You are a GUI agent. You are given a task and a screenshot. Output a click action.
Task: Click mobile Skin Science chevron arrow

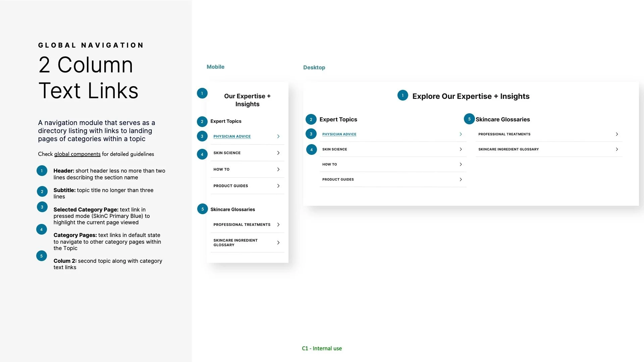(x=278, y=153)
